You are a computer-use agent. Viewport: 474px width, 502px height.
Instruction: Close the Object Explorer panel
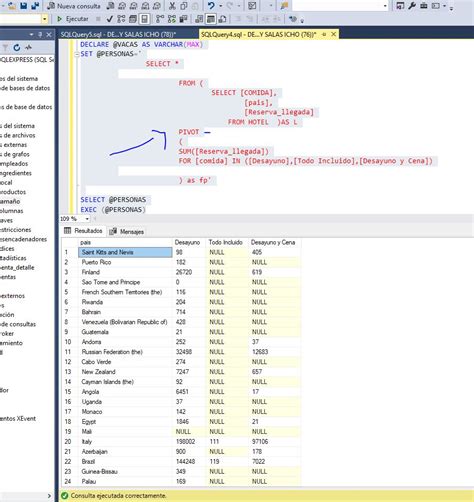pyautogui.click(x=49, y=34)
